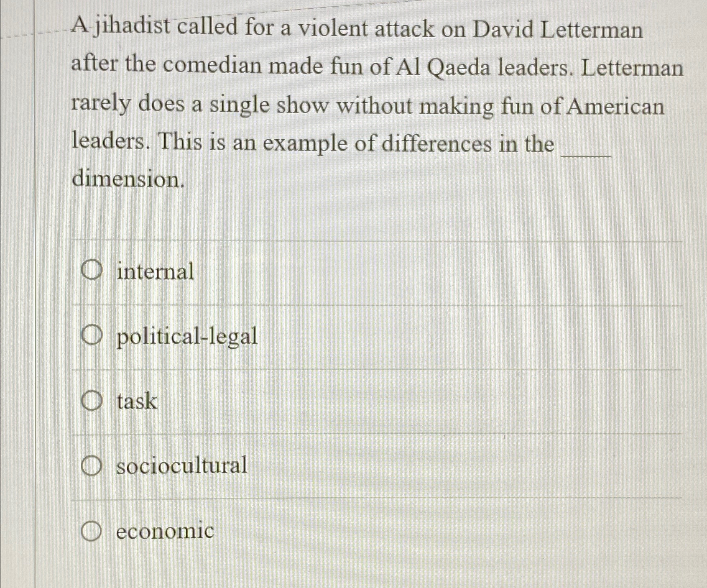Select the economic radio button
This screenshot has width=707, height=588.
[x=91, y=531]
